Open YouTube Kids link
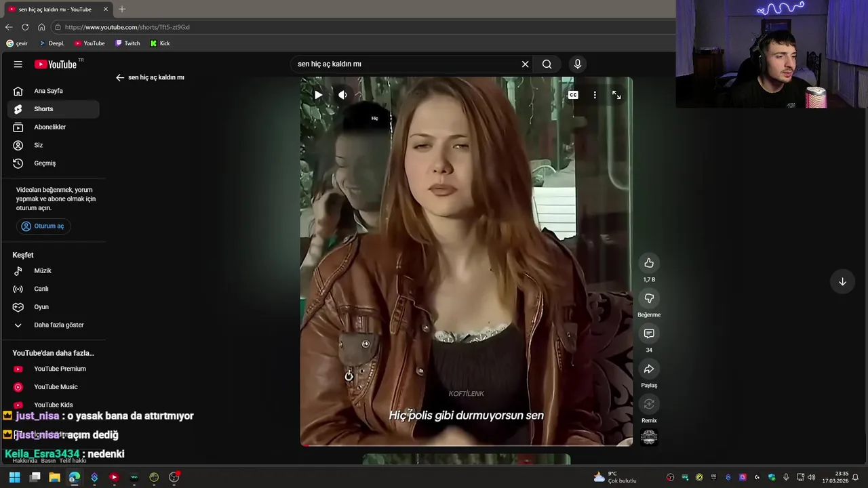The width and height of the screenshot is (868, 488). [53, 405]
